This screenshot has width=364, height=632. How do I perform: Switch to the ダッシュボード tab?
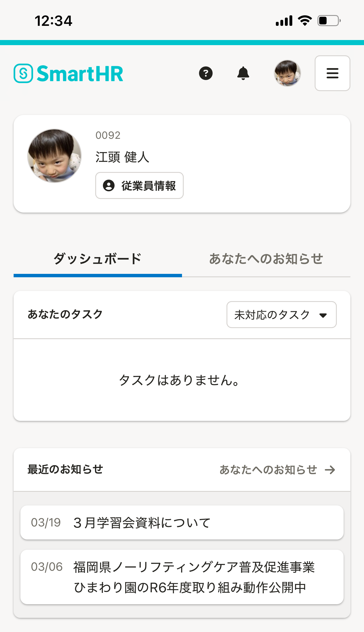point(98,259)
